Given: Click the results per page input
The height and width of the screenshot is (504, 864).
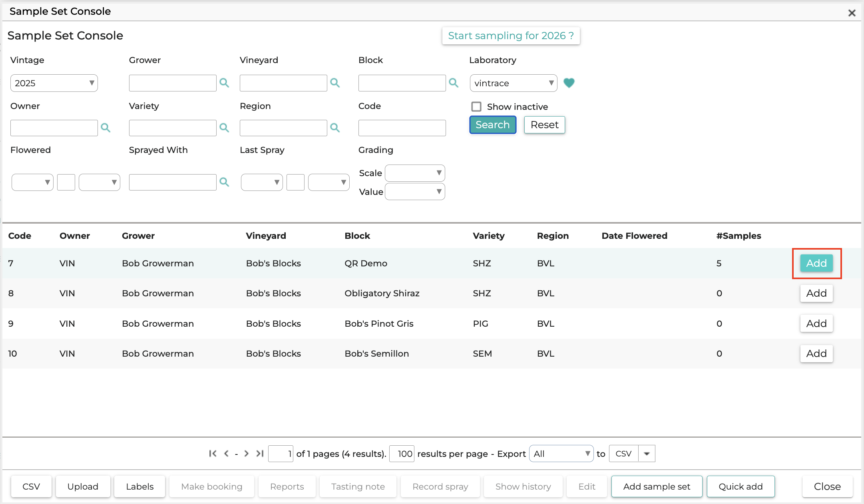Looking at the screenshot, I should pyautogui.click(x=402, y=454).
